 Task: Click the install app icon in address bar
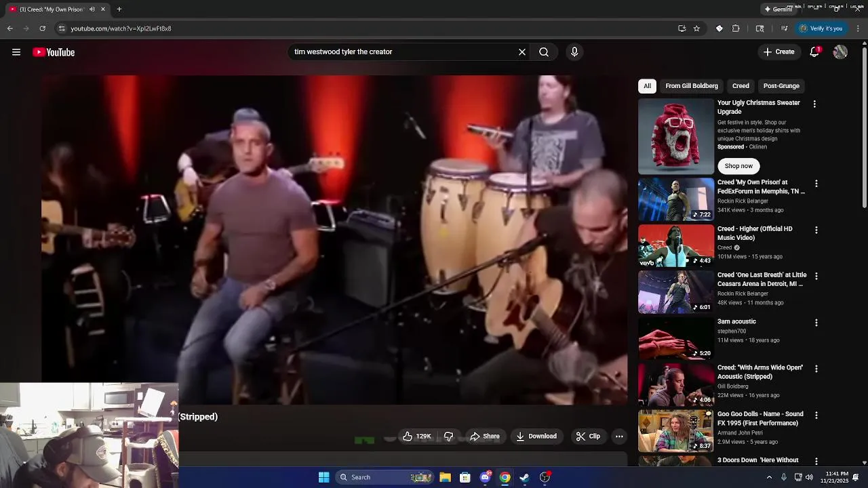(x=682, y=28)
